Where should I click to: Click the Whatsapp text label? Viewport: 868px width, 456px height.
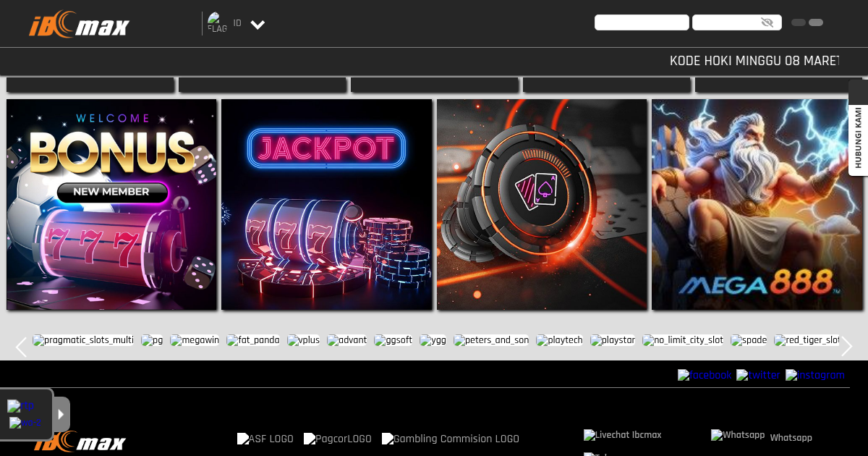coord(791,438)
